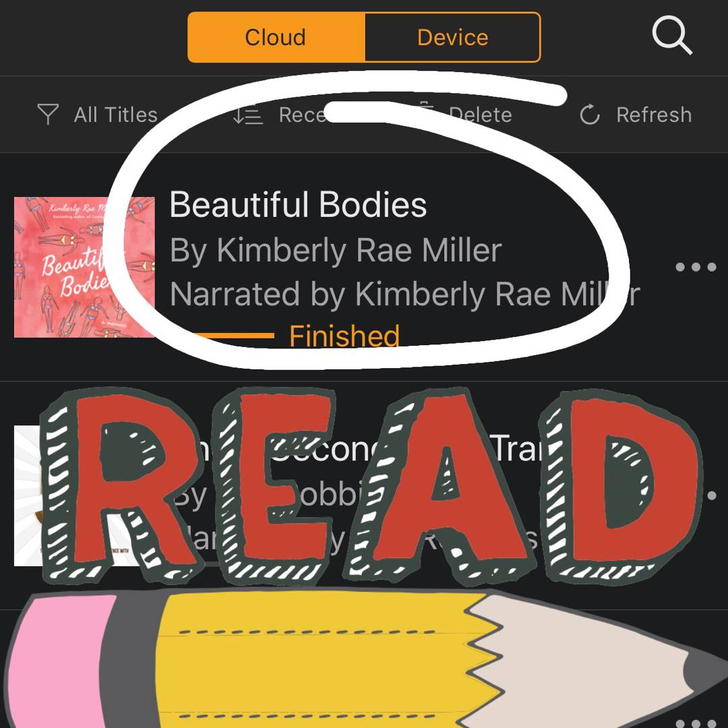Screen dimensions: 728x728
Task: Open the All Titles filter
Action: click(x=116, y=115)
